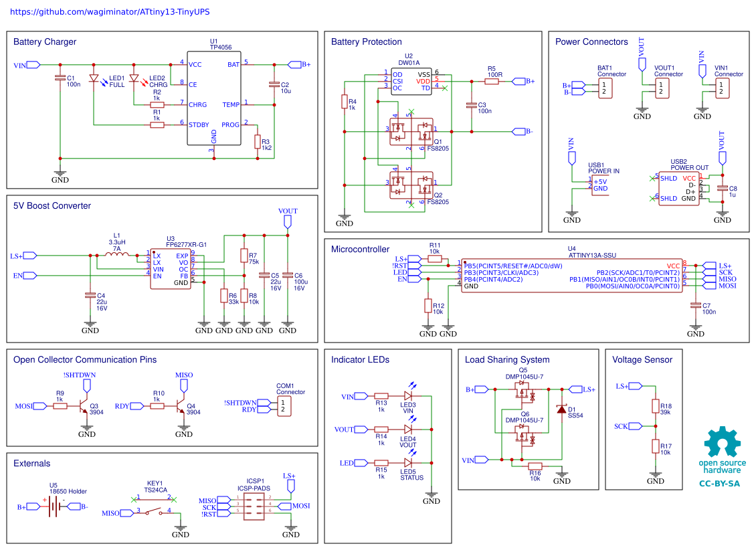Select the U4 ATTINY13A-SSU microcontroller symbol
The image size is (756, 550).
(x=572, y=276)
